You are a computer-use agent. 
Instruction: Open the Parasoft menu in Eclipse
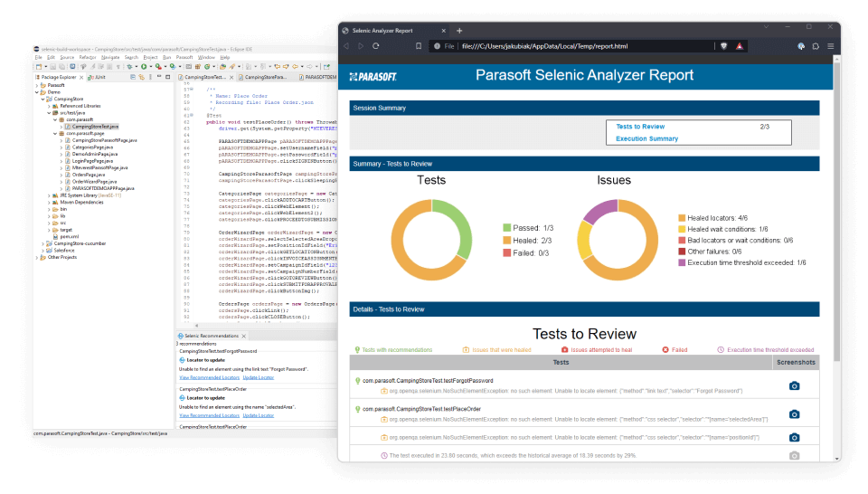click(184, 57)
